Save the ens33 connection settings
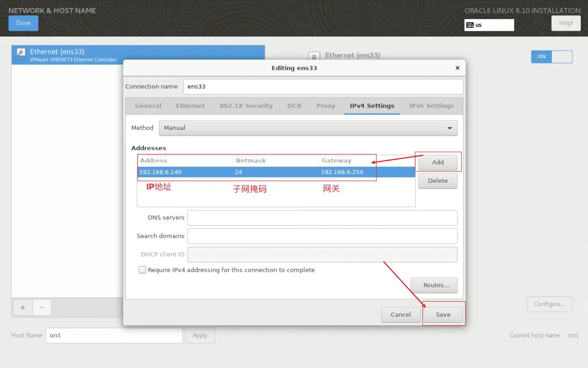The width and height of the screenshot is (588, 368). pyautogui.click(x=443, y=315)
